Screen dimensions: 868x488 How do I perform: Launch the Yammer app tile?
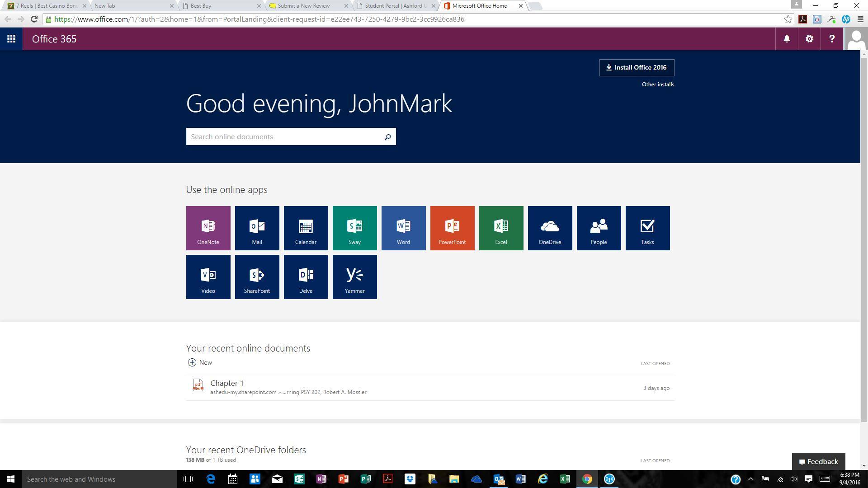pos(354,277)
